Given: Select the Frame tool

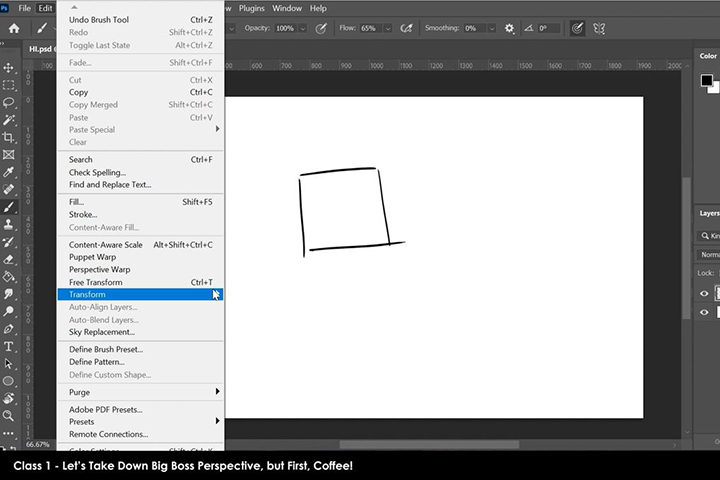Looking at the screenshot, I should (x=8, y=155).
